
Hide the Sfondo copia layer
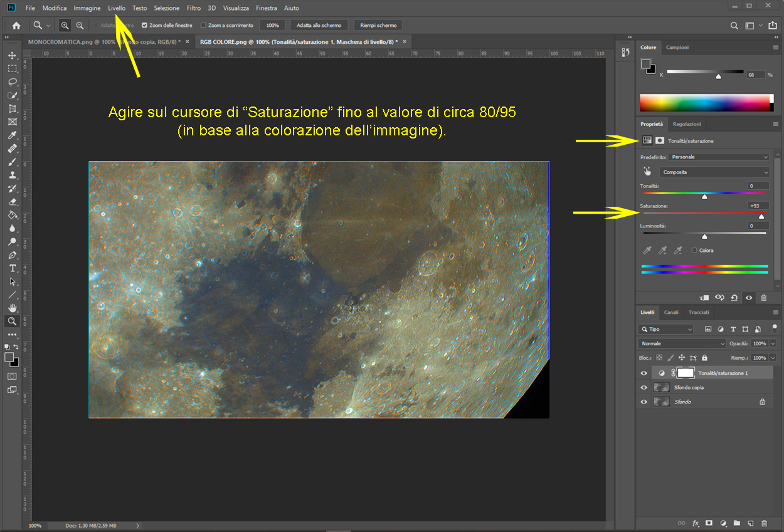point(644,387)
